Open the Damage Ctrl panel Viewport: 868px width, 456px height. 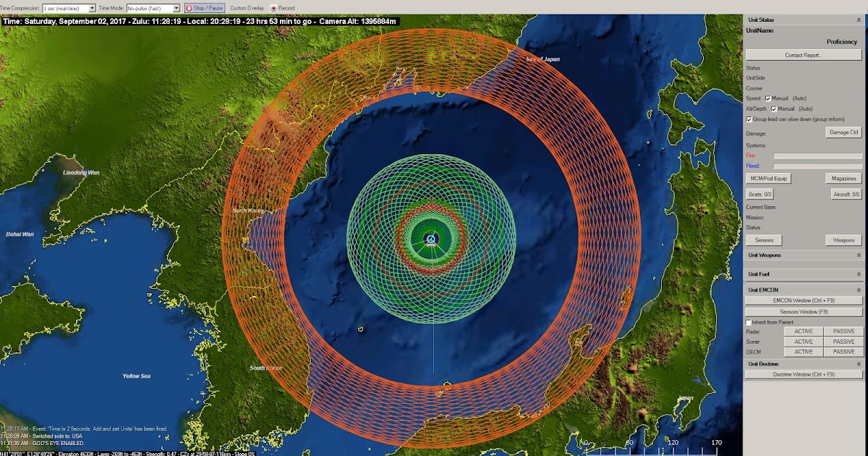click(843, 132)
